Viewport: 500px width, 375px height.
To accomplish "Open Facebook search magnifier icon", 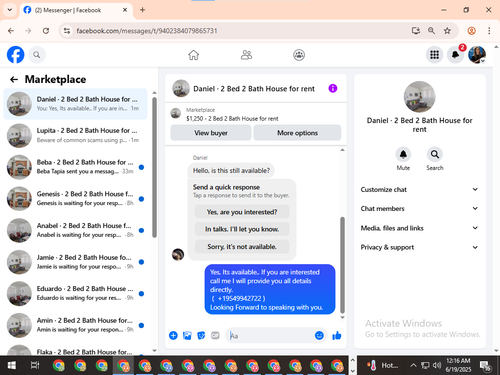I will (37, 55).
